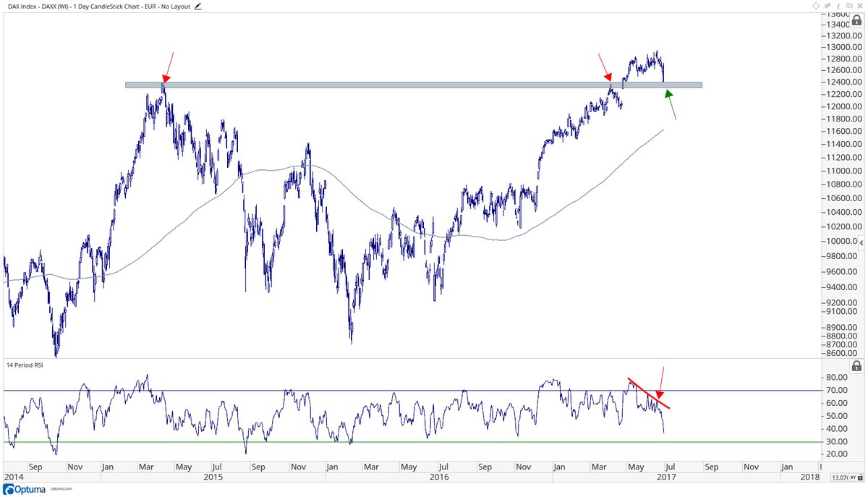Viewport: 868px width, 497px height.
Task: Click the '14 Period RSI' label
Action: 26,366
